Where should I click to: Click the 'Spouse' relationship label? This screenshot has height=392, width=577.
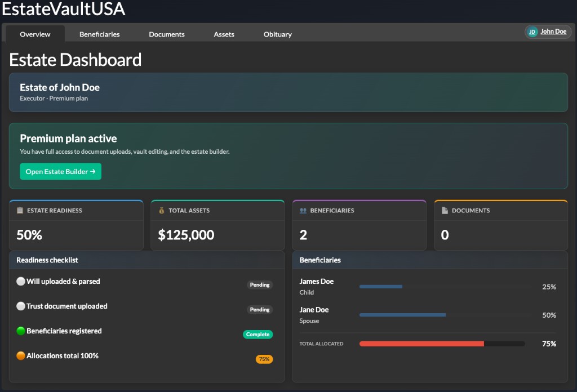tap(309, 320)
